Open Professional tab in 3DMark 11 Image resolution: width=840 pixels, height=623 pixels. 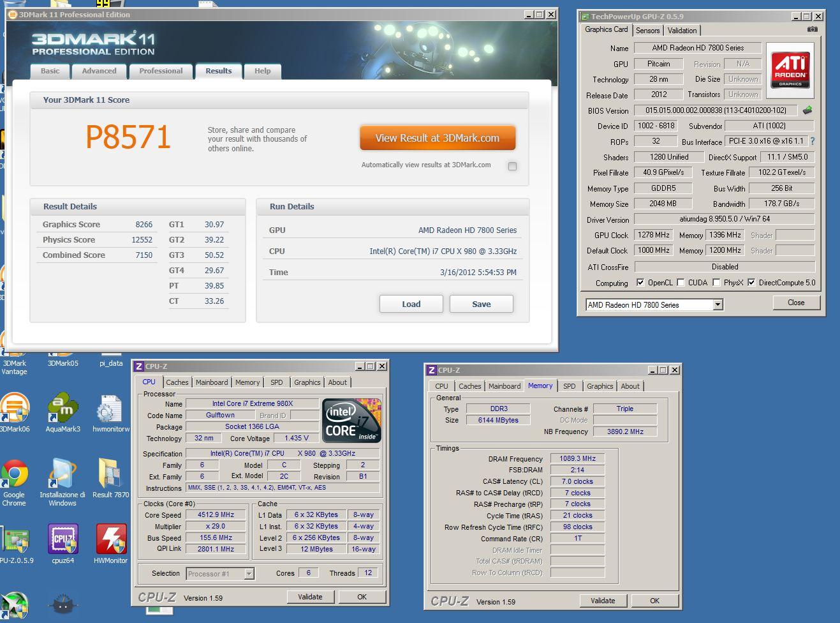click(x=161, y=71)
